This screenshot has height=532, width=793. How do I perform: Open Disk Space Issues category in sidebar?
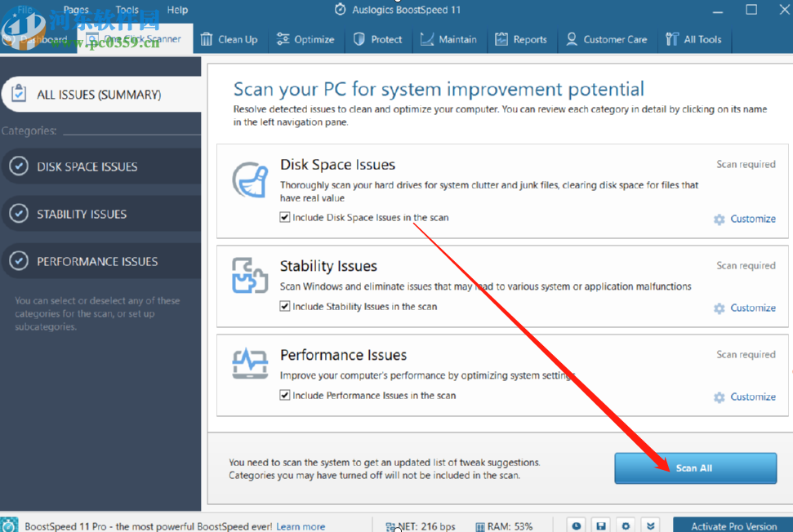(101, 166)
